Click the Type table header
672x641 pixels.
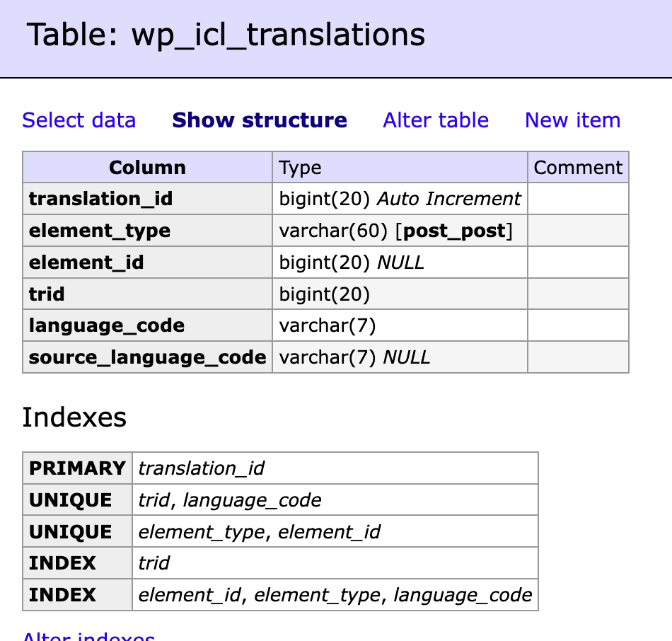pos(400,167)
